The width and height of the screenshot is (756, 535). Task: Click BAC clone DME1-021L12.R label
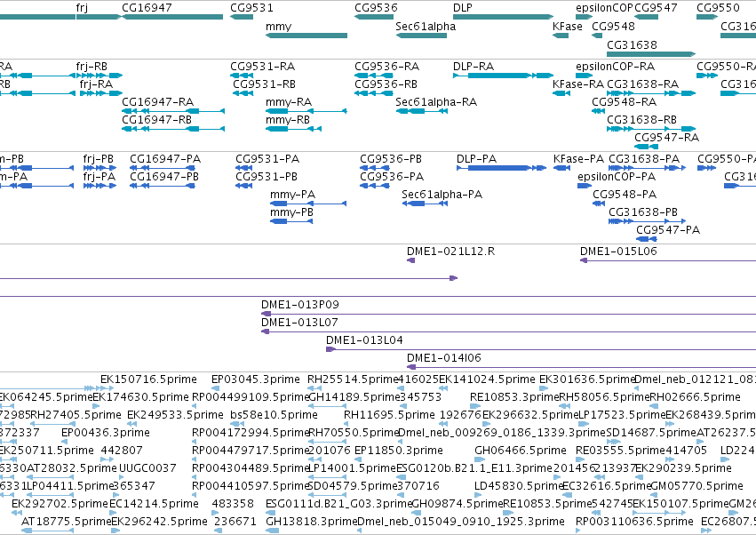(x=450, y=252)
